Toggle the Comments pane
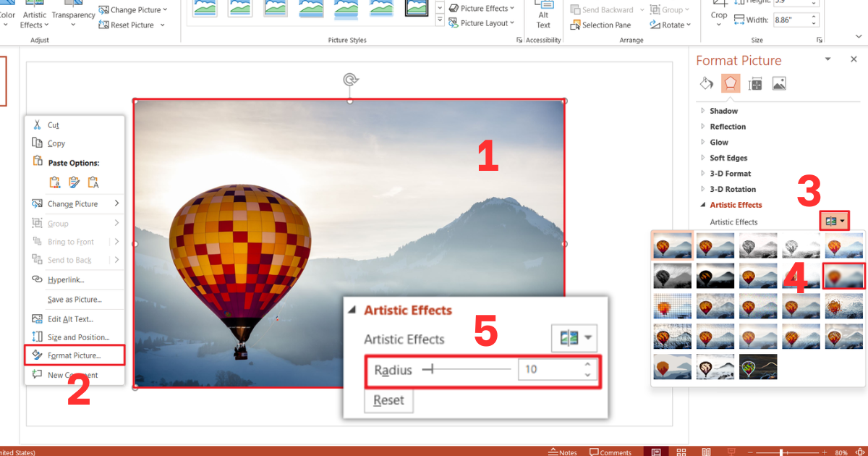868x456 pixels. click(611, 452)
